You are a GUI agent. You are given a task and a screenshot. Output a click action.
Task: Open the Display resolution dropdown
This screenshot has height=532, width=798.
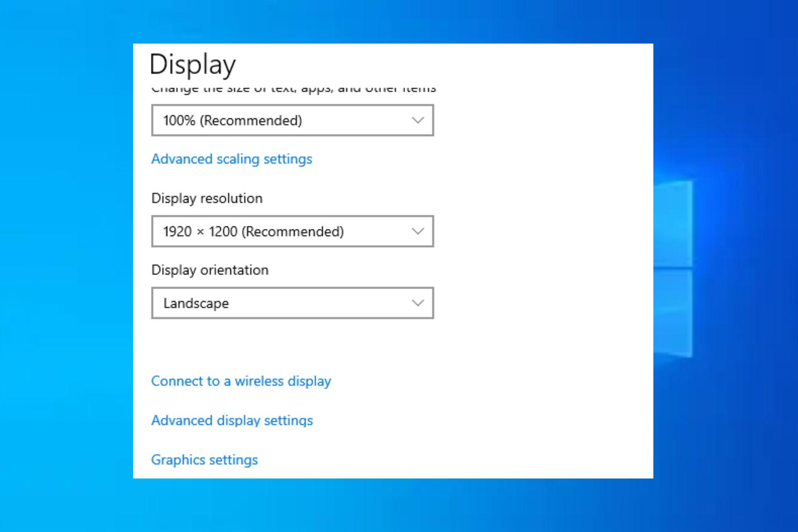tap(292, 232)
